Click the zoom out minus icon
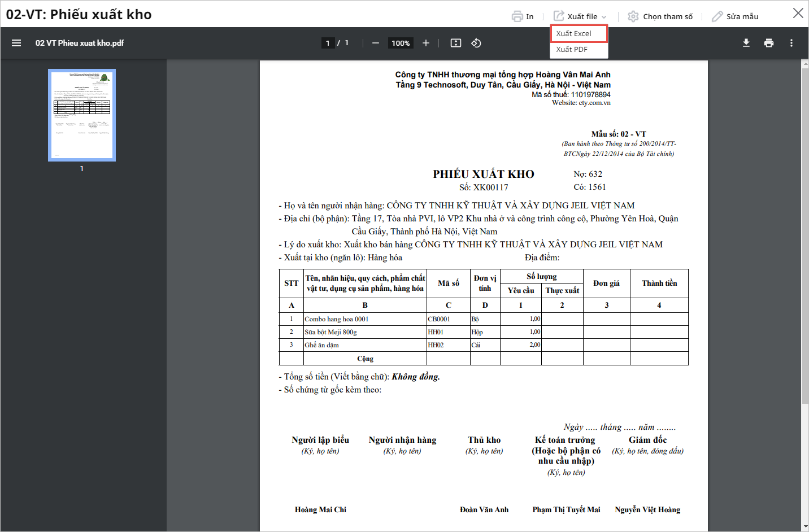 (x=376, y=43)
